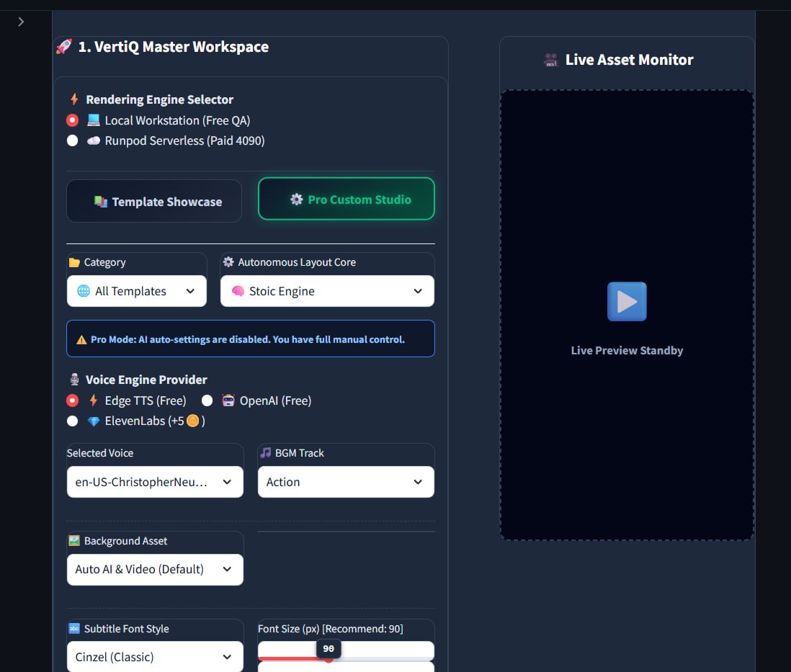The width and height of the screenshot is (791, 672).
Task: Open the Subtitle Font Style dropdown
Action: click(x=155, y=656)
